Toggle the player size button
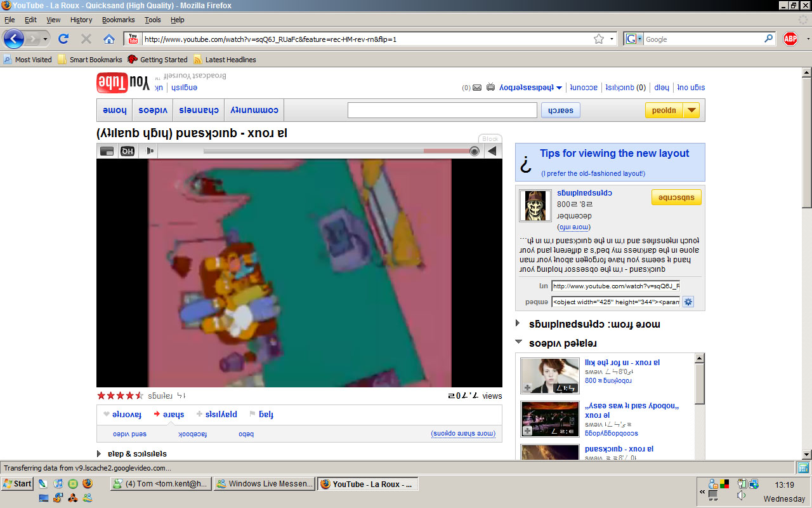812x508 pixels. pyautogui.click(x=107, y=151)
